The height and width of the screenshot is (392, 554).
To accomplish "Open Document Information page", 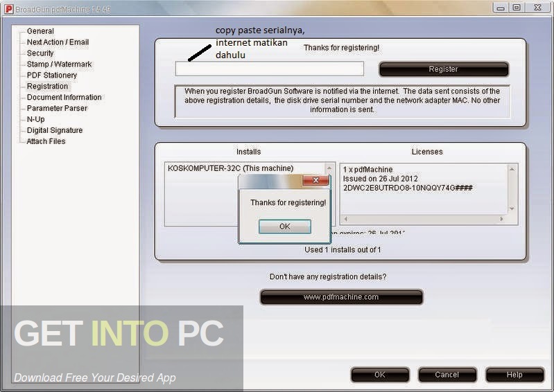I will pos(64,97).
